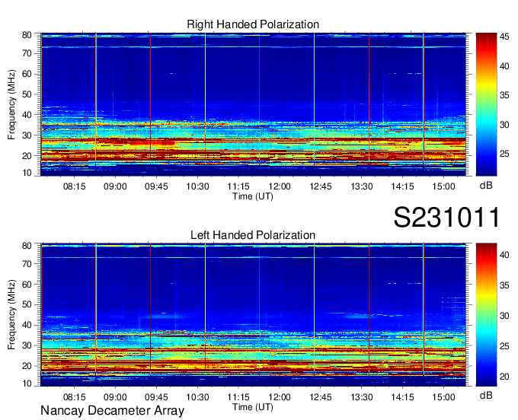Click the 80 MHz tick label on the top plot

tap(27, 35)
